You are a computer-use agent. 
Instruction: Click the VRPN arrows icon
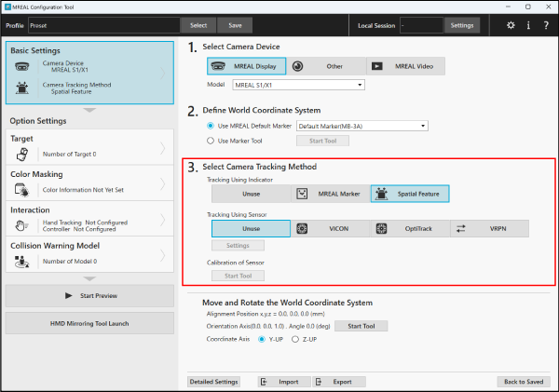(x=461, y=228)
